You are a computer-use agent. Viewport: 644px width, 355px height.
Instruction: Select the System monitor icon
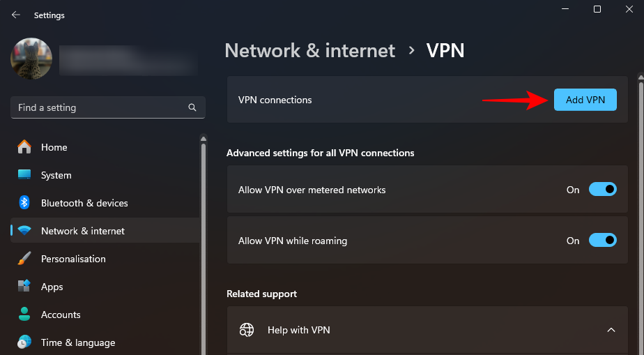[24, 175]
